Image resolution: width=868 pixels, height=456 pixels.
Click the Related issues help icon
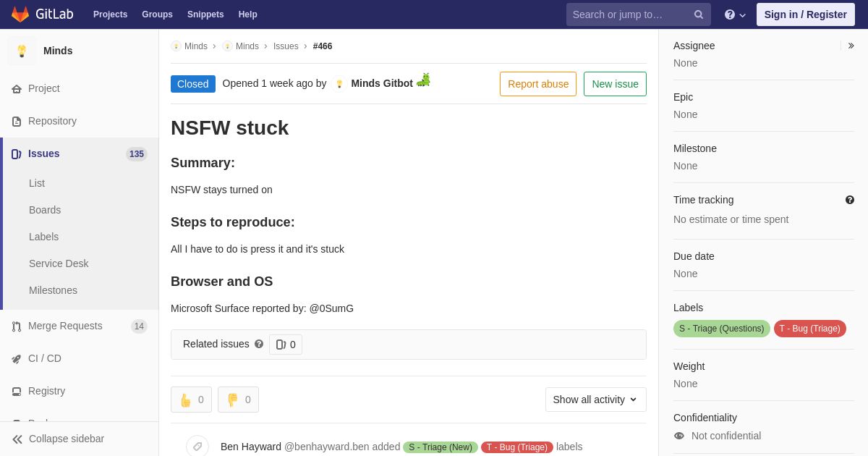click(259, 345)
